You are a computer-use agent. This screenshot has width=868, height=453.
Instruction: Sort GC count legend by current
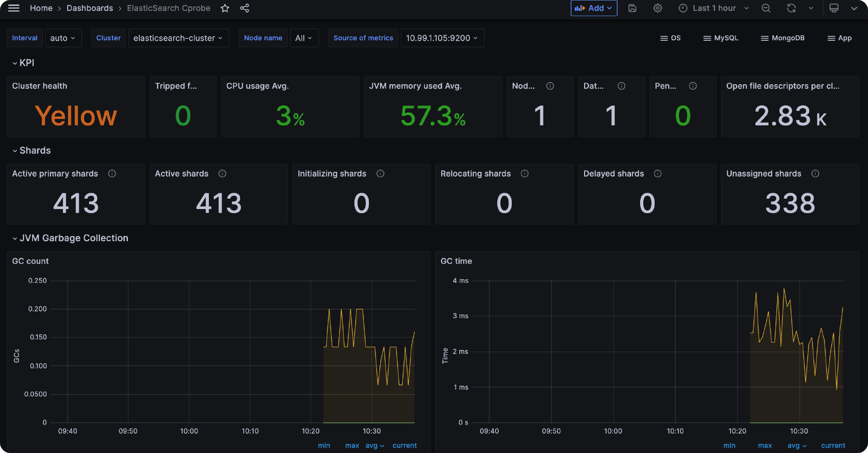click(405, 446)
